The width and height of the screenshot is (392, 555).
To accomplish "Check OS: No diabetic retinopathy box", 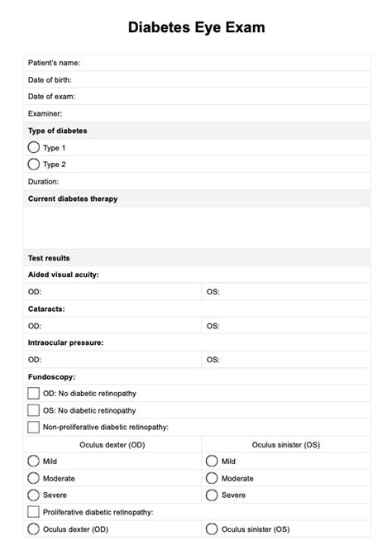I will point(34,410).
